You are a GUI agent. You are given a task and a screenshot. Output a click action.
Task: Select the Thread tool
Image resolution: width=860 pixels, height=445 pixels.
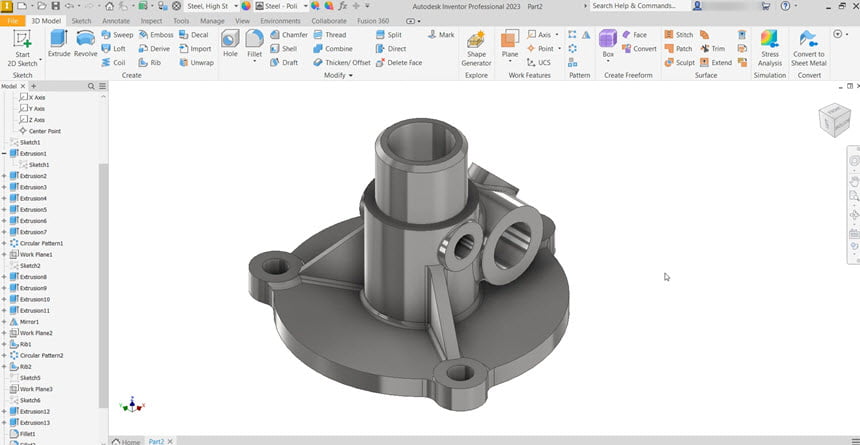click(330, 35)
